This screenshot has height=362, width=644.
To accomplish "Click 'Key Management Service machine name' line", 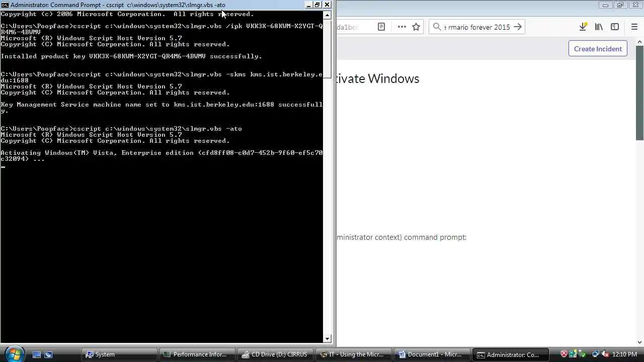I will (162, 108).
